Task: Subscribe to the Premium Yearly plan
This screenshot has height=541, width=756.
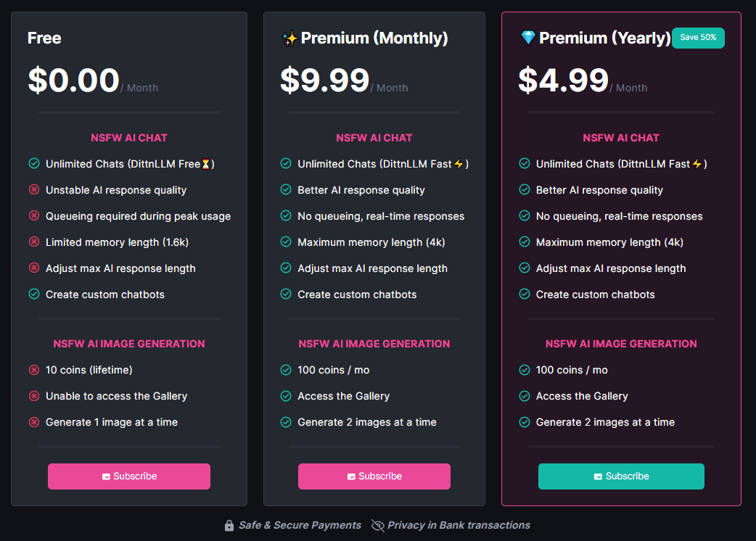Action: click(x=621, y=476)
